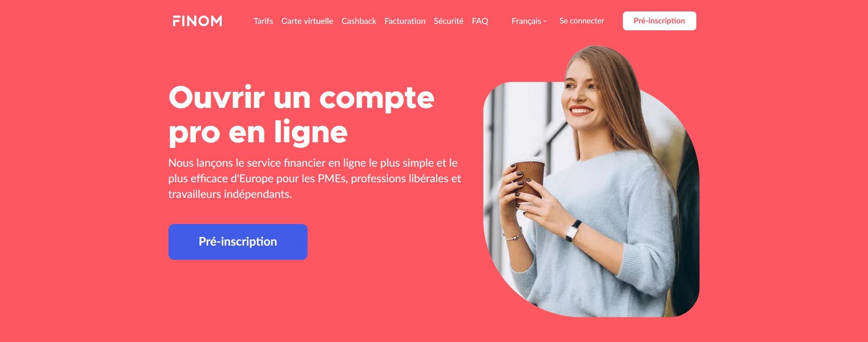Click the chevron beside Français
Viewport: 868px width, 342px height.
click(x=545, y=22)
